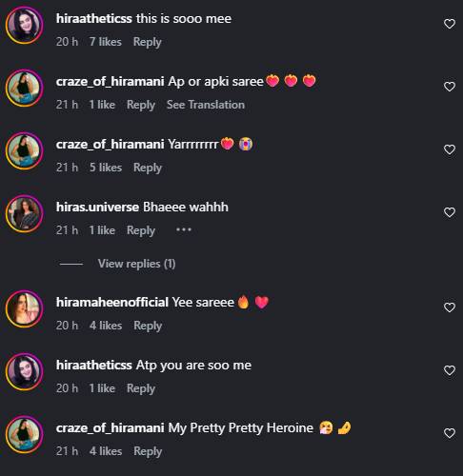
Task: Open hiras.universe profile from username
Action: tap(97, 207)
